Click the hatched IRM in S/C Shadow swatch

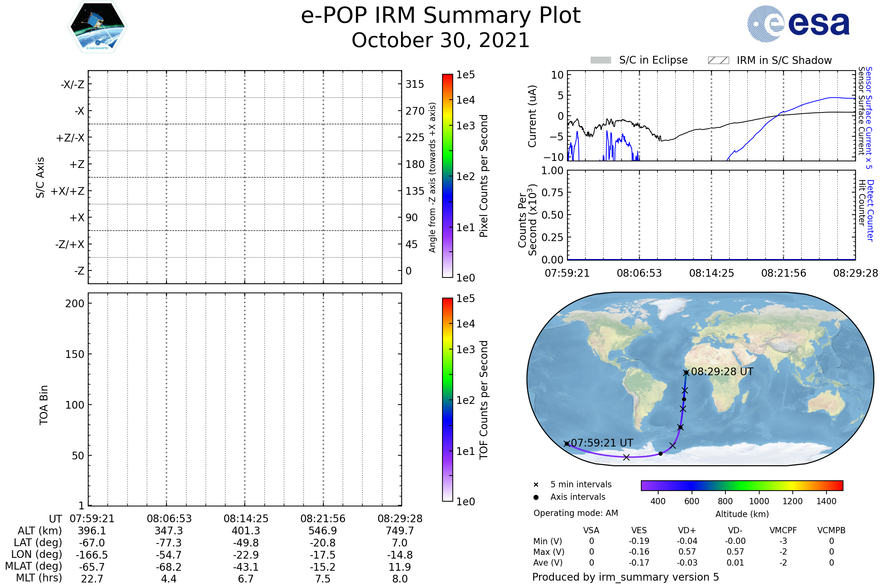pos(718,60)
